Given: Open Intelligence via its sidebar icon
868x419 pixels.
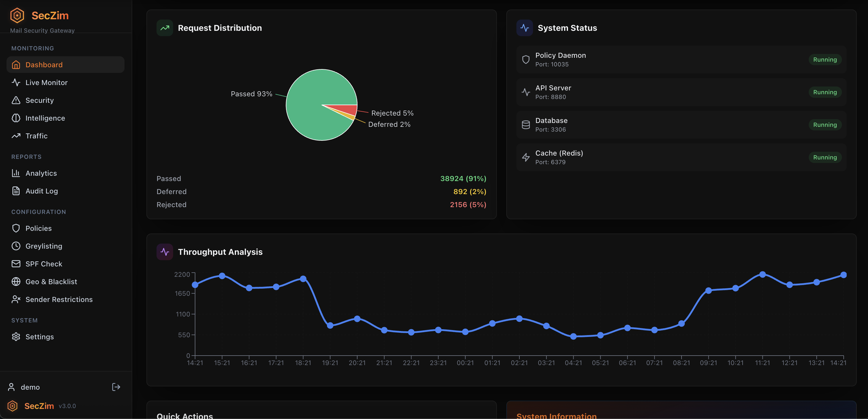Looking at the screenshot, I should [x=16, y=118].
